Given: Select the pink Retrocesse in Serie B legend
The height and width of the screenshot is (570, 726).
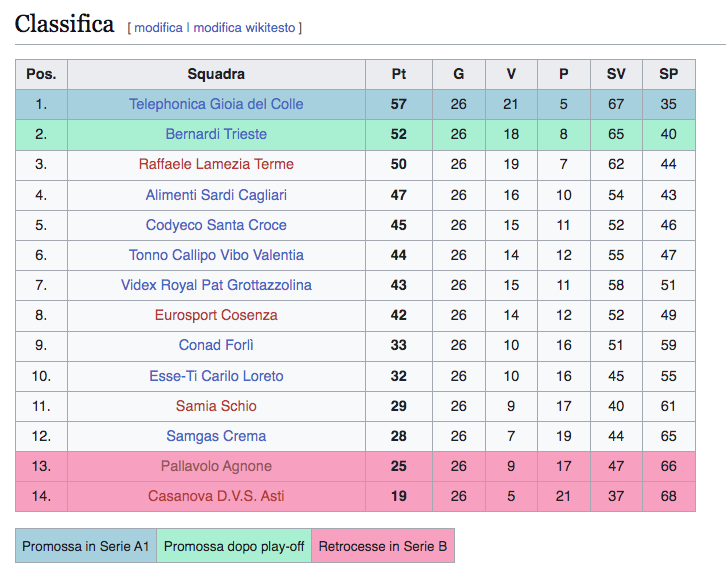Looking at the screenshot, I should coord(383,546).
